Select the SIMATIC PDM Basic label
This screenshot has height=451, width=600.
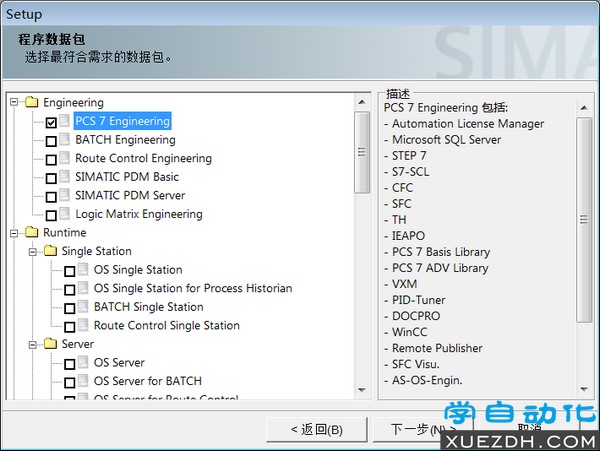pyautogui.click(x=127, y=177)
